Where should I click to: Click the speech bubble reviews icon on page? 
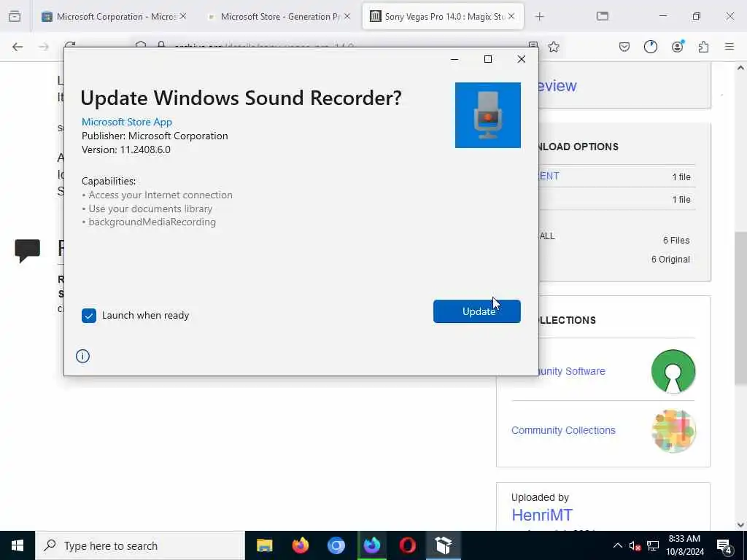click(x=27, y=251)
